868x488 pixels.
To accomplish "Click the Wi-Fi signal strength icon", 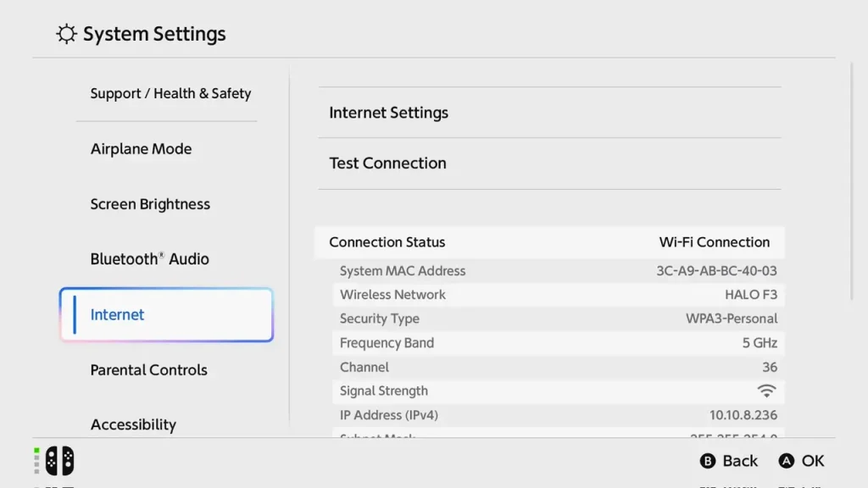I will coord(766,391).
